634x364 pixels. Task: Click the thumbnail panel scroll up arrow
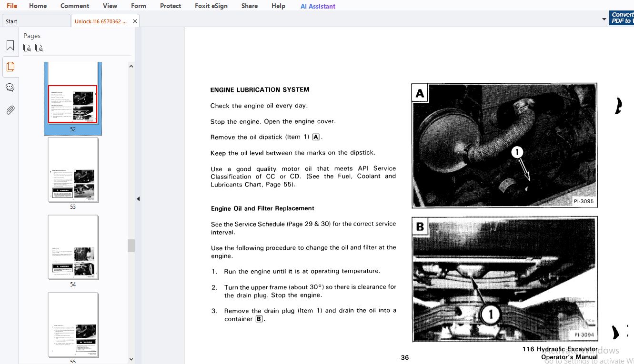[x=131, y=66]
